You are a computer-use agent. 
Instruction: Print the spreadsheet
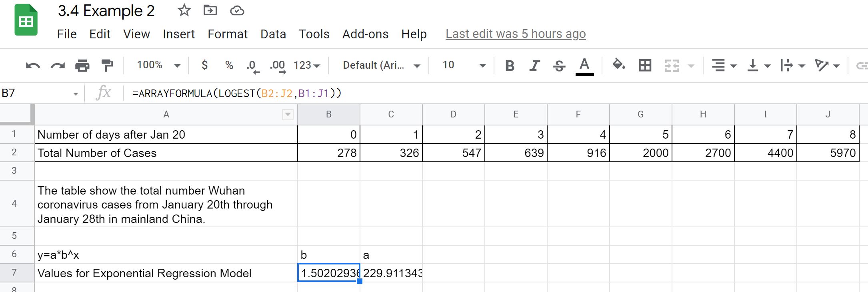[x=82, y=65]
